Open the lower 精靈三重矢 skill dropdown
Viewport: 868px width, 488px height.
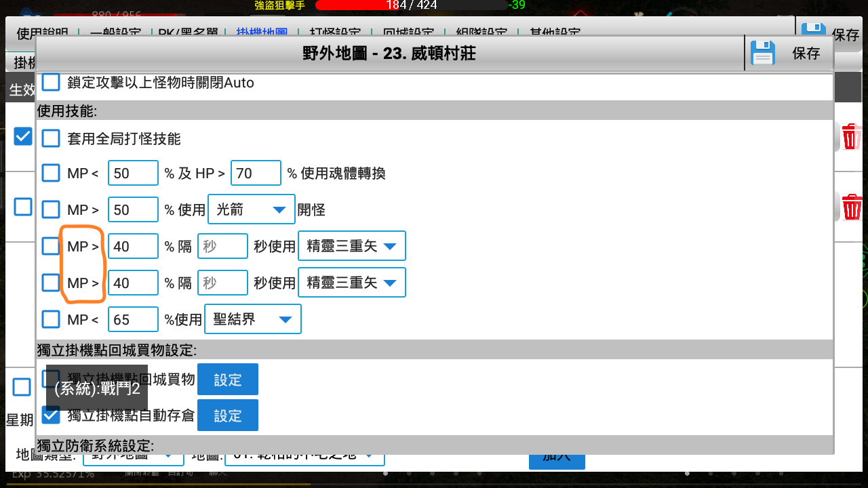(x=352, y=282)
